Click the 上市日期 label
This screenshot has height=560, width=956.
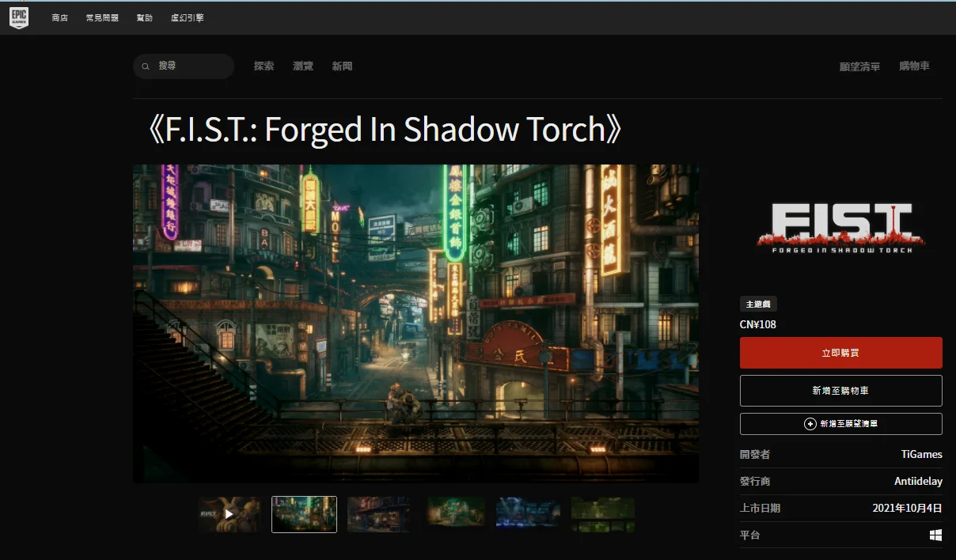[760, 508]
